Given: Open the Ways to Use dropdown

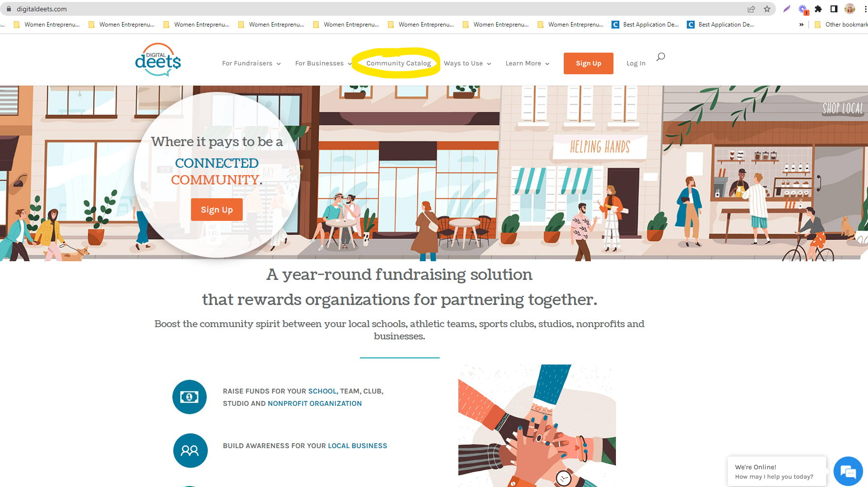Looking at the screenshot, I should tap(468, 63).
